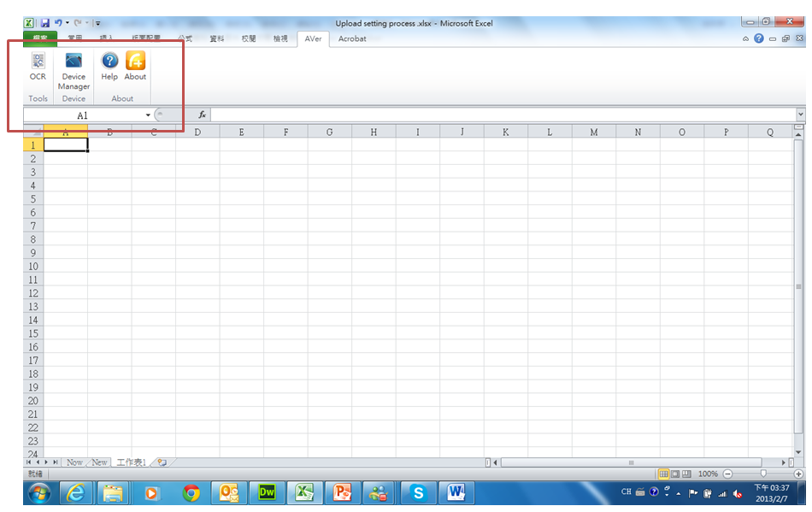The height and width of the screenshot is (512, 812).
Task: Jump to last sheet with navigation arrow
Action: tap(55, 462)
